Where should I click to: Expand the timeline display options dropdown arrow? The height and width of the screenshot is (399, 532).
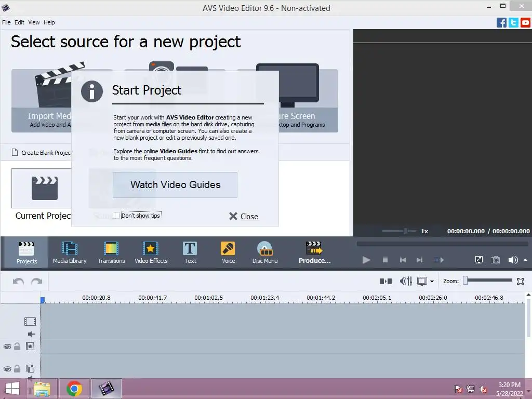point(432,282)
